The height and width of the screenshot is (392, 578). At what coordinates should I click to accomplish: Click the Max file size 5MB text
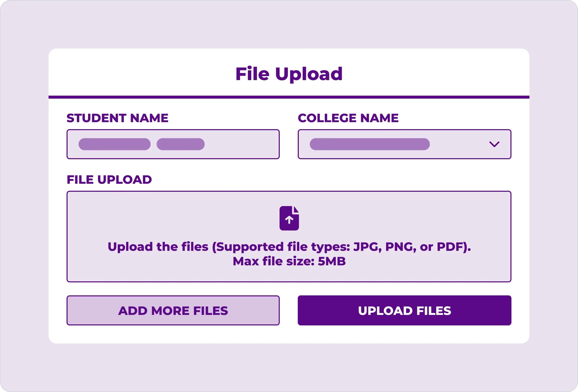[289, 261]
